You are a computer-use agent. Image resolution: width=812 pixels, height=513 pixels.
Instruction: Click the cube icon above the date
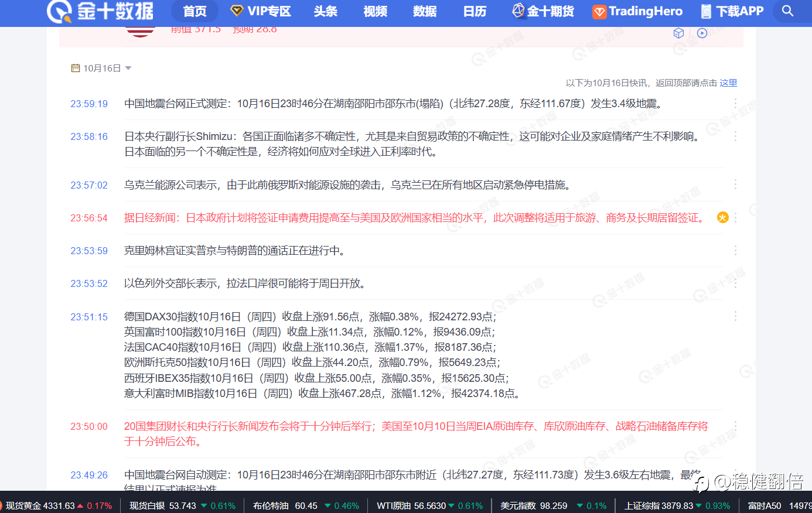[678, 33]
